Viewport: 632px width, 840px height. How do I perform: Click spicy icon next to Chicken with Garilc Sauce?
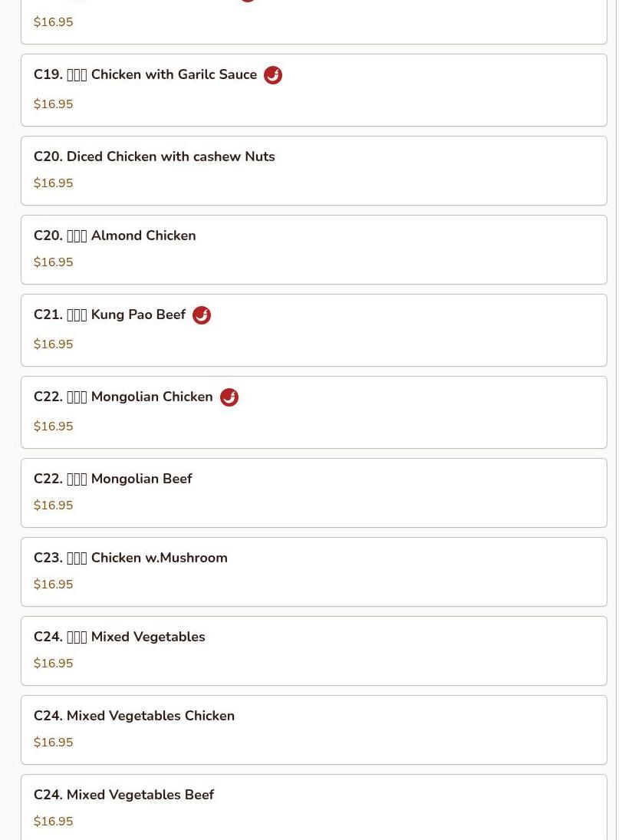pos(273,75)
